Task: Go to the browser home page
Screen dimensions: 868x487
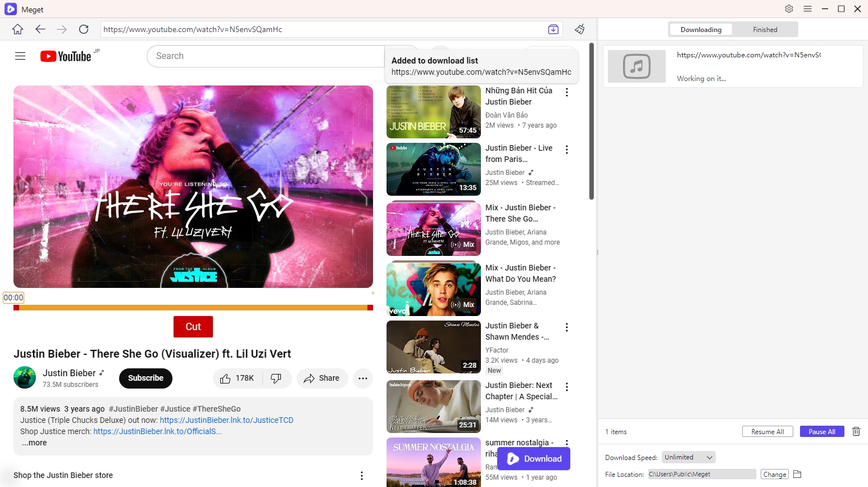Action: pyautogui.click(x=18, y=29)
